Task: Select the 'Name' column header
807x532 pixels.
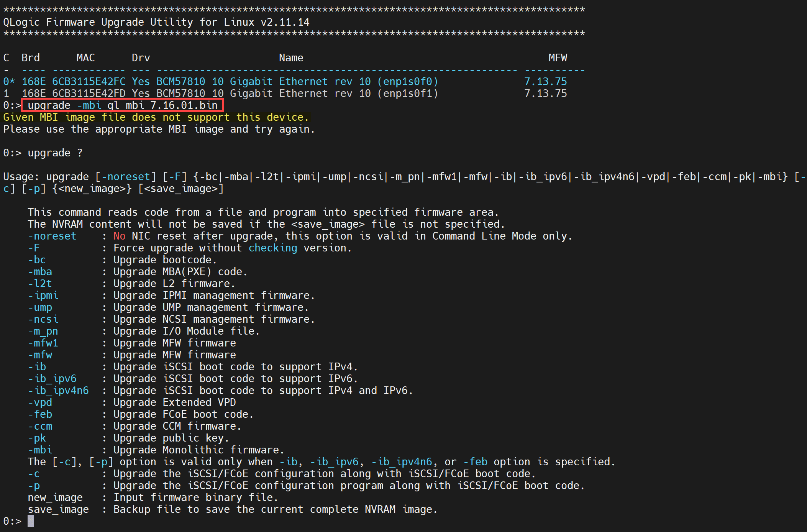Action: (x=291, y=58)
